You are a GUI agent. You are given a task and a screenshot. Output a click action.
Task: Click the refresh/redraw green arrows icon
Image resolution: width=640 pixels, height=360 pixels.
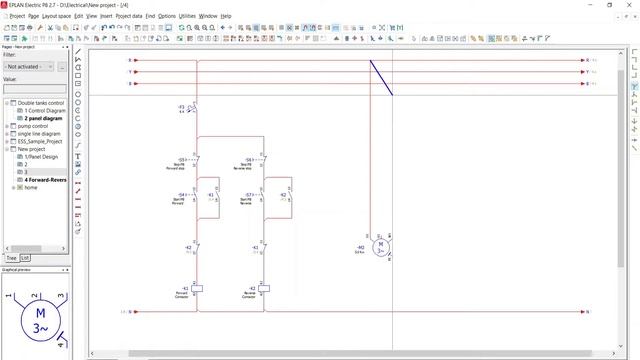(181, 28)
